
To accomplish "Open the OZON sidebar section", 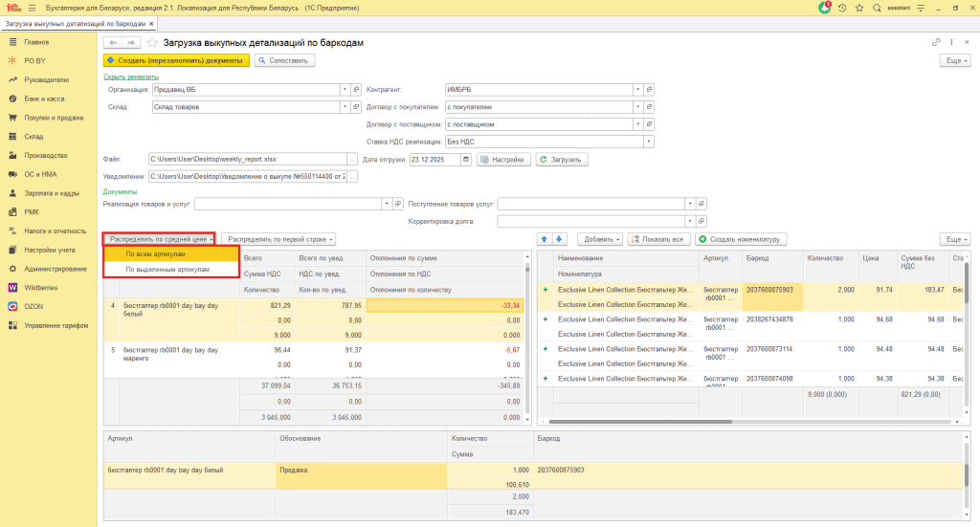I will click(35, 306).
